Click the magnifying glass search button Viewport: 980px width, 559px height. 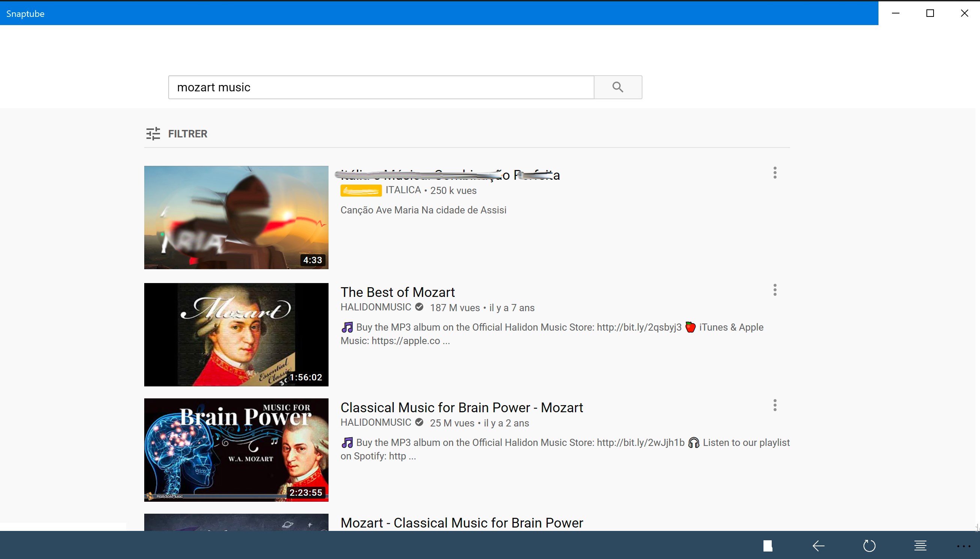(x=617, y=87)
